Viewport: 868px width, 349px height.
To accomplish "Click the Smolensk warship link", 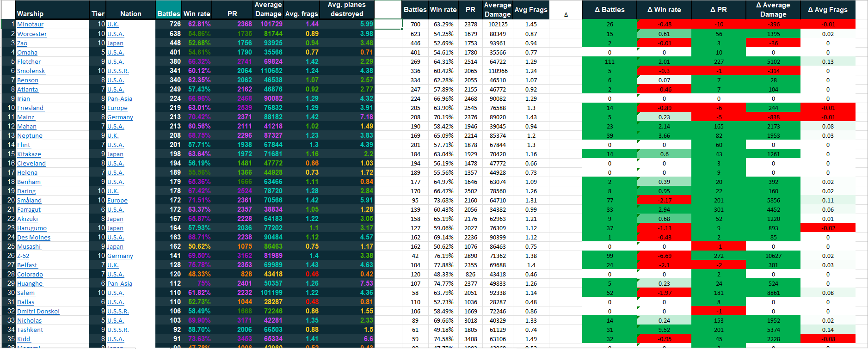I will [31, 71].
